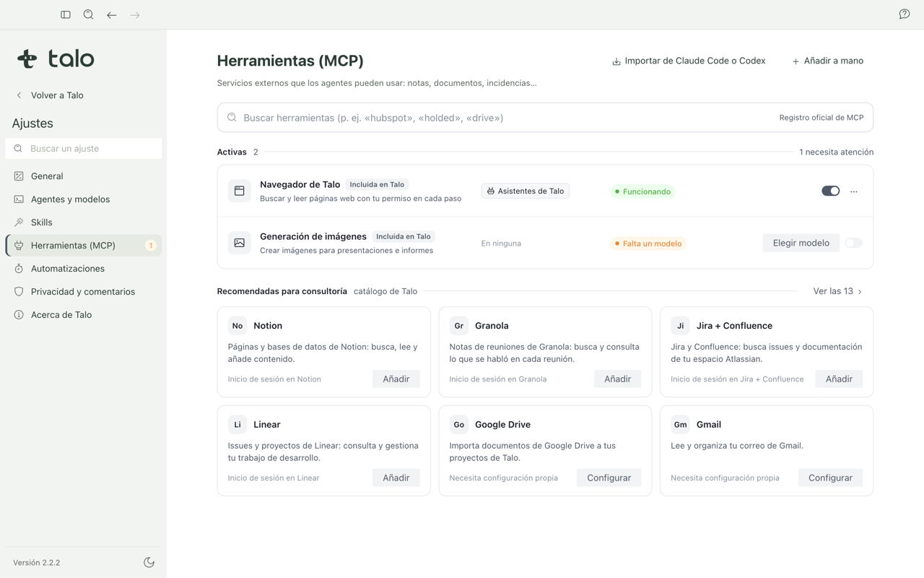Configure the Google Drive tool
Viewport: 924px width, 578px height.
[x=609, y=478]
